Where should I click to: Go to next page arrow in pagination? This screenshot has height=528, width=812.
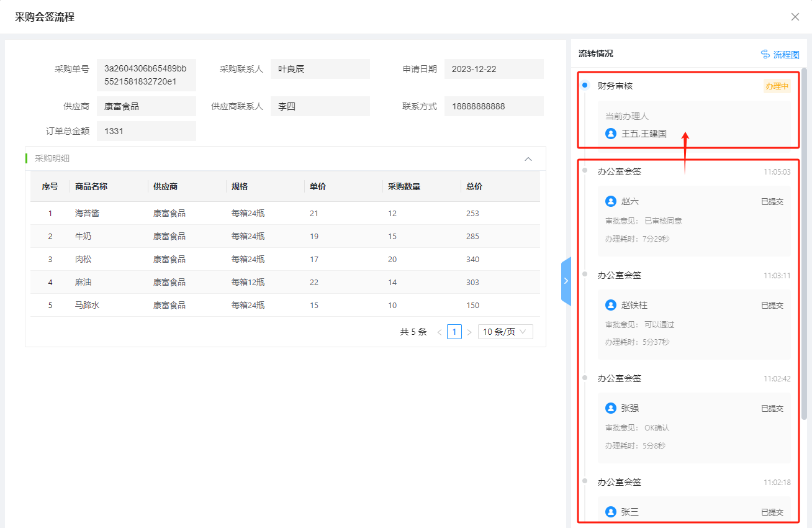tap(469, 332)
